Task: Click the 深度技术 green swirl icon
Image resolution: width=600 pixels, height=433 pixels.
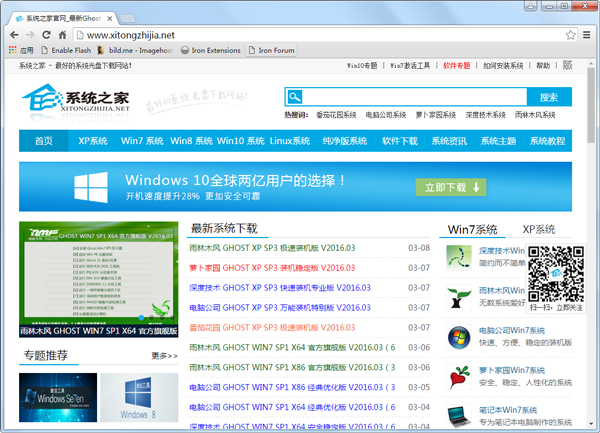Action: click(459, 257)
